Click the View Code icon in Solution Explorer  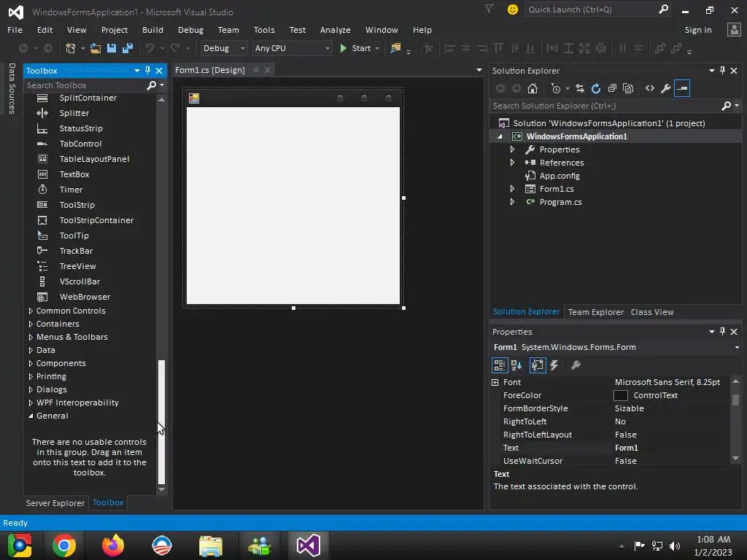pyautogui.click(x=650, y=88)
